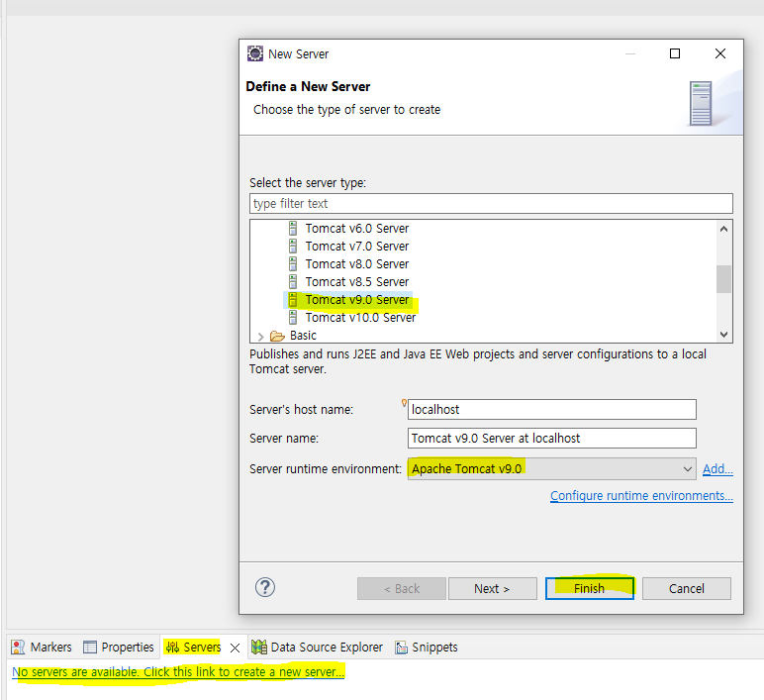The width and height of the screenshot is (764, 700).
Task: Click the Add... runtime link
Action: pyautogui.click(x=717, y=469)
